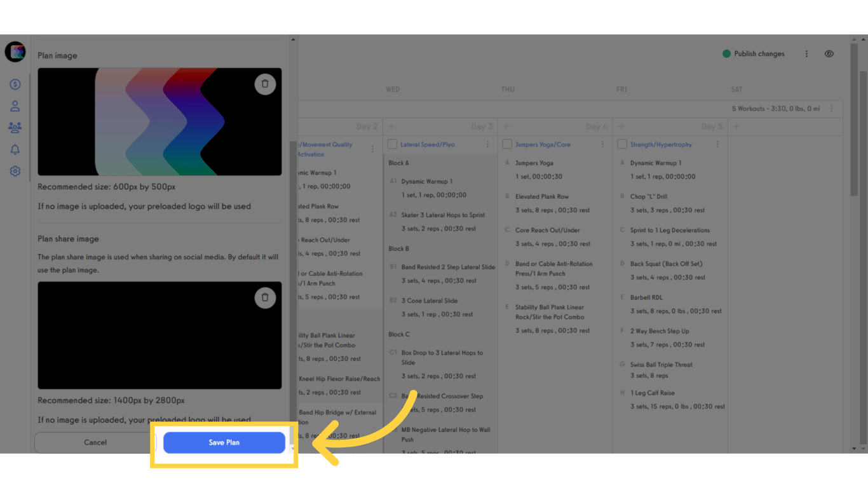
Task: Open notifications via the bell icon
Action: click(15, 149)
